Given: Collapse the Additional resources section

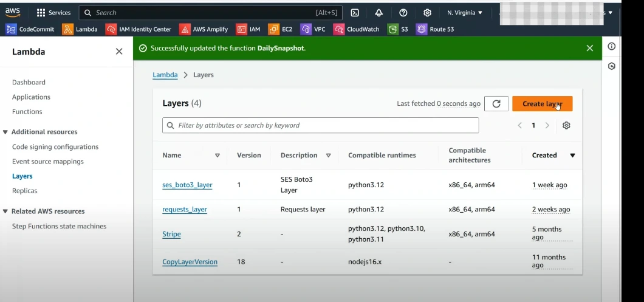Looking at the screenshot, I should [6, 132].
